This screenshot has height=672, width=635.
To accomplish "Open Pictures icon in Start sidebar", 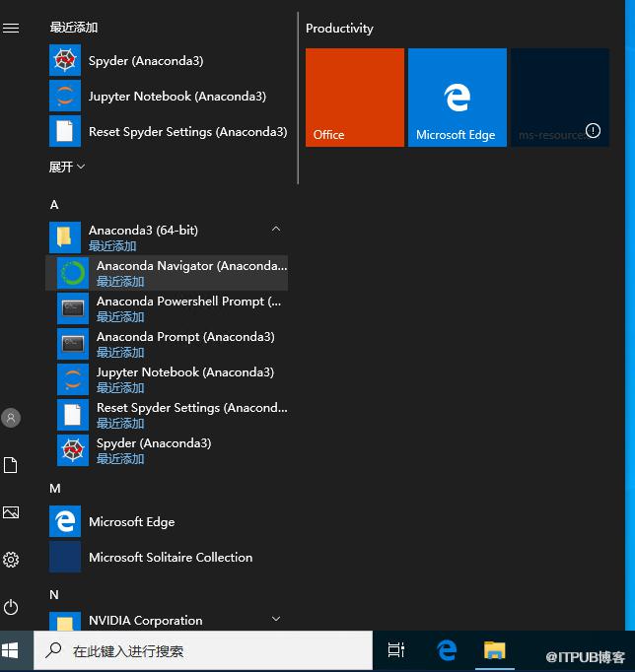I will [x=11, y=512].
